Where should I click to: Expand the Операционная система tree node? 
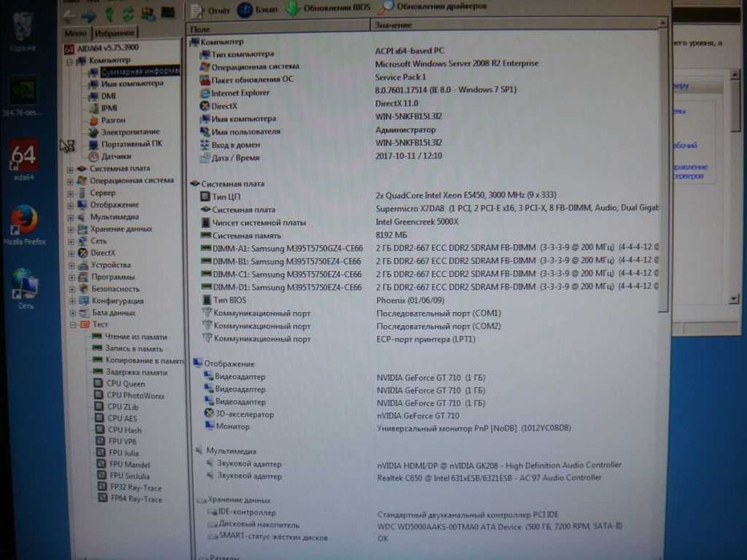70,182
